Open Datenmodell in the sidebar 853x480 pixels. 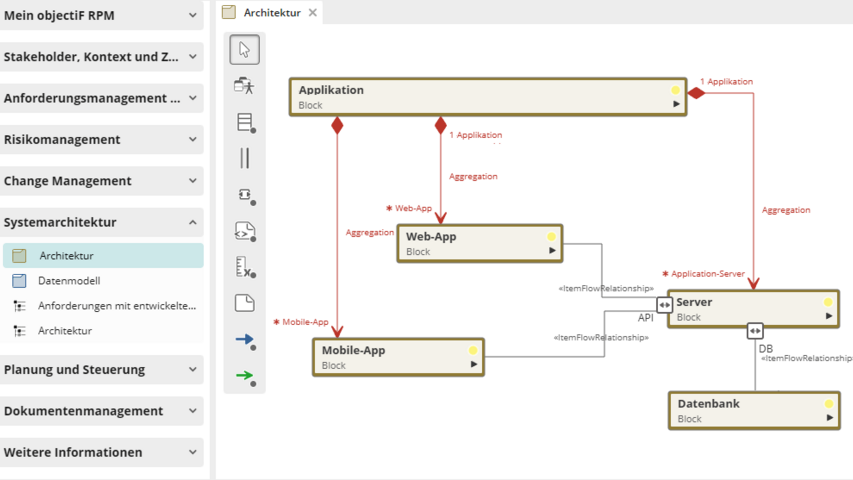69,281
